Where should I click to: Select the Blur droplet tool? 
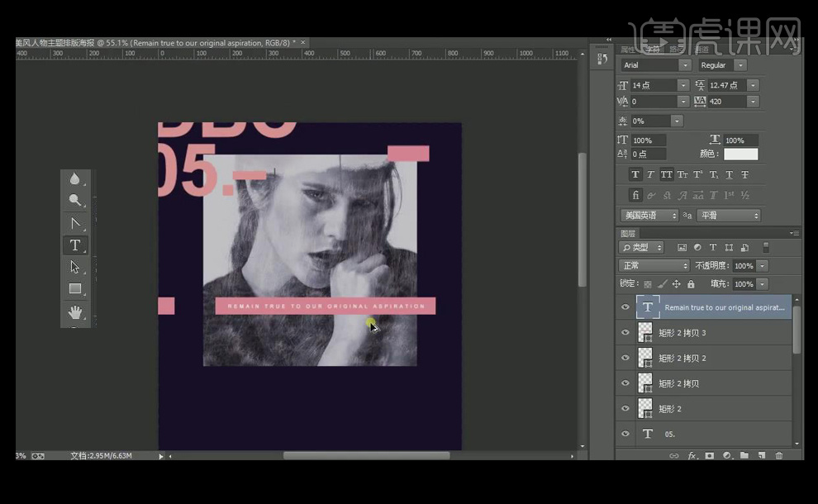tap(75, 178)
